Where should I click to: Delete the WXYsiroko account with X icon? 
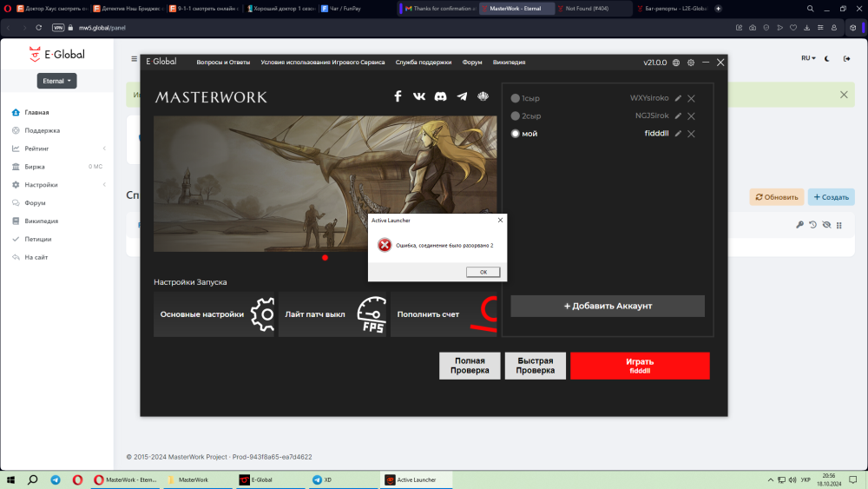point(691,99)
